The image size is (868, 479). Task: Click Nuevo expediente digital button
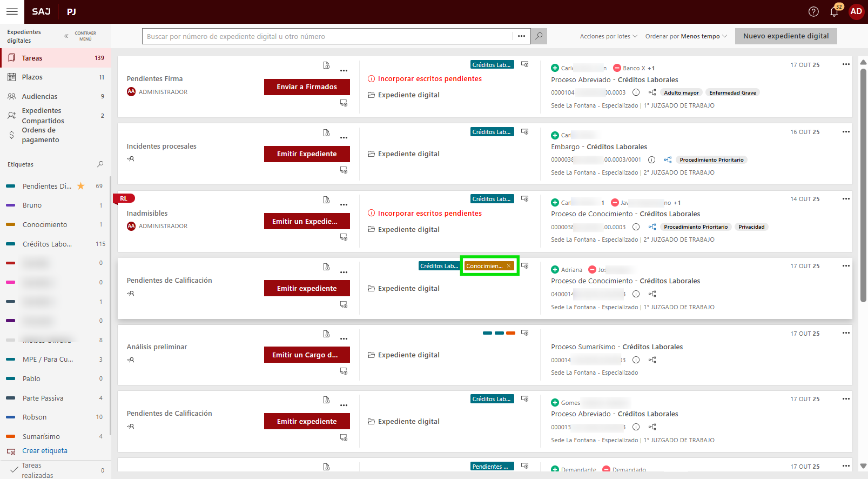[x=785, y=36]
